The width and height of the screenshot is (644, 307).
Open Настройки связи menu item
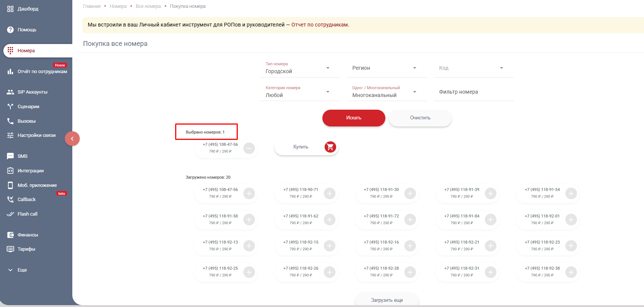[x=36, y=135]
